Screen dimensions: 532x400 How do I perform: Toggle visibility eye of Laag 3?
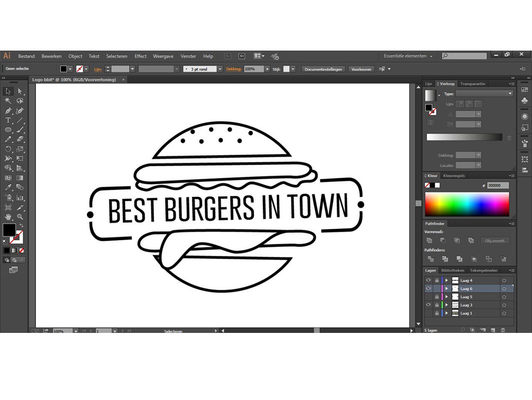point(428,305)
